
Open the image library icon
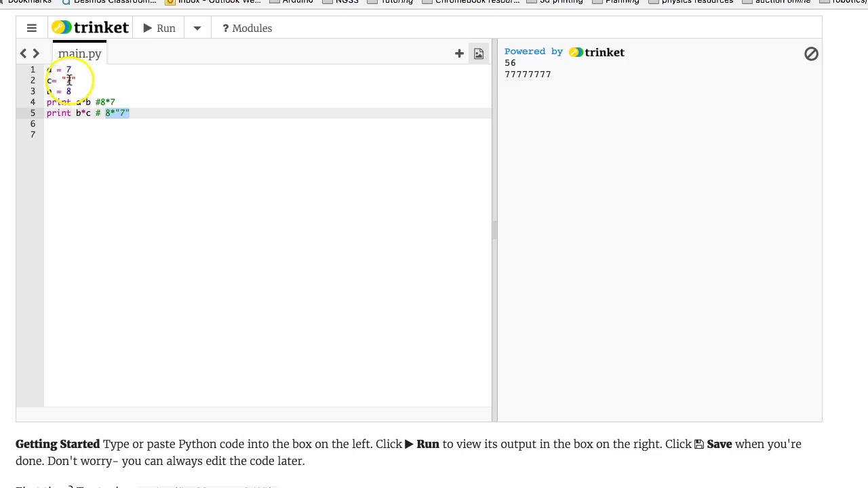pyautogui.click(x=479, y=54)
